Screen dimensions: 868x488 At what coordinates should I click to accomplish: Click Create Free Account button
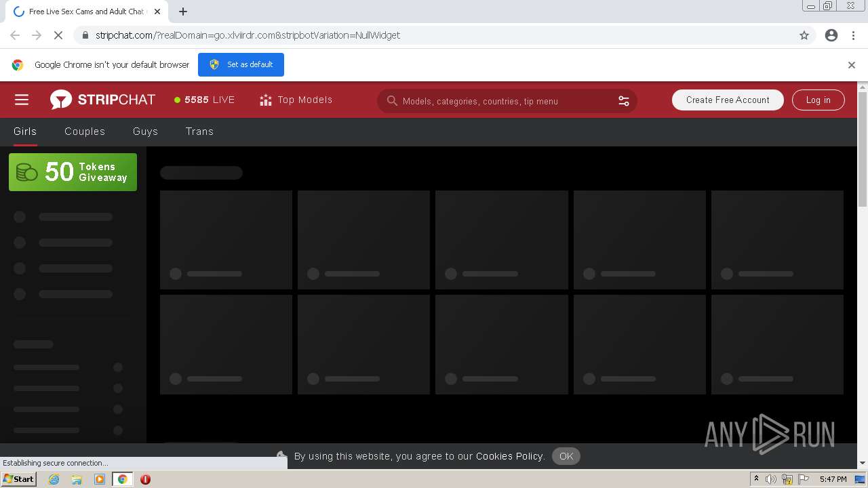click(728, 100)
